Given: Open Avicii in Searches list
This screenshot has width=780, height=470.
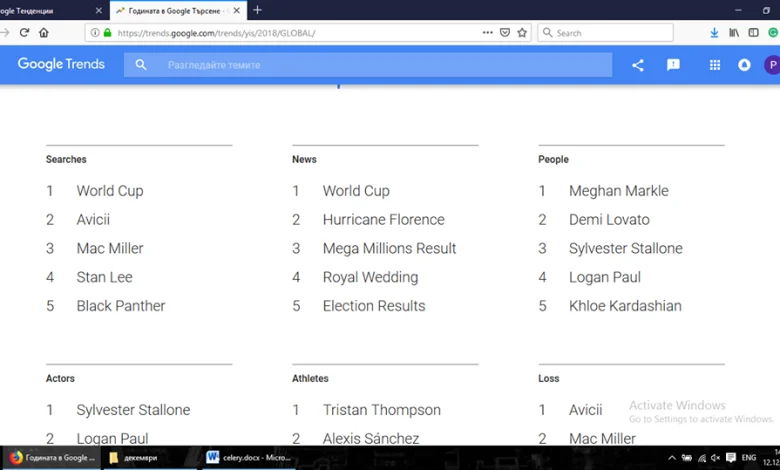Looking at the screenshot, I should (x=93, y=219).
